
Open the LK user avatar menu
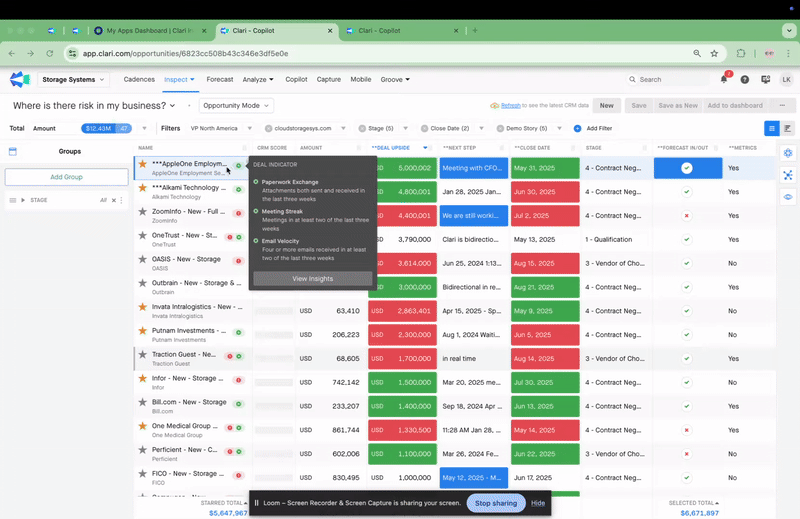tap(786, 80)
